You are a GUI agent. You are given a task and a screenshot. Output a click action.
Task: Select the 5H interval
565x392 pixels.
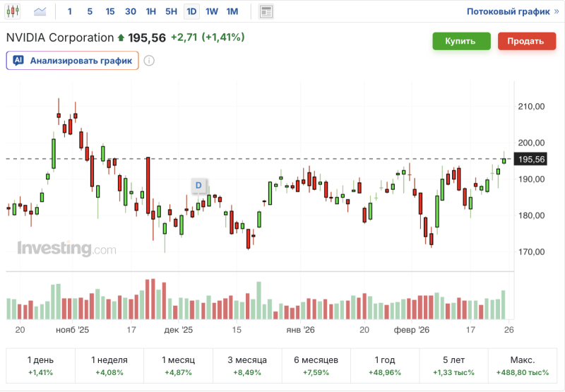[x=171, y=11]
